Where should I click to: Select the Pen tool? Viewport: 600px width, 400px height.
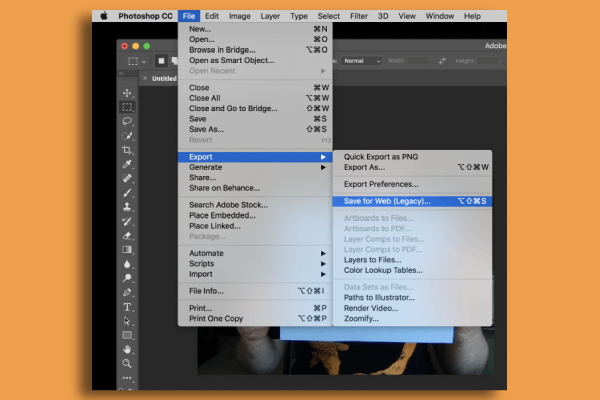[127, 293]
